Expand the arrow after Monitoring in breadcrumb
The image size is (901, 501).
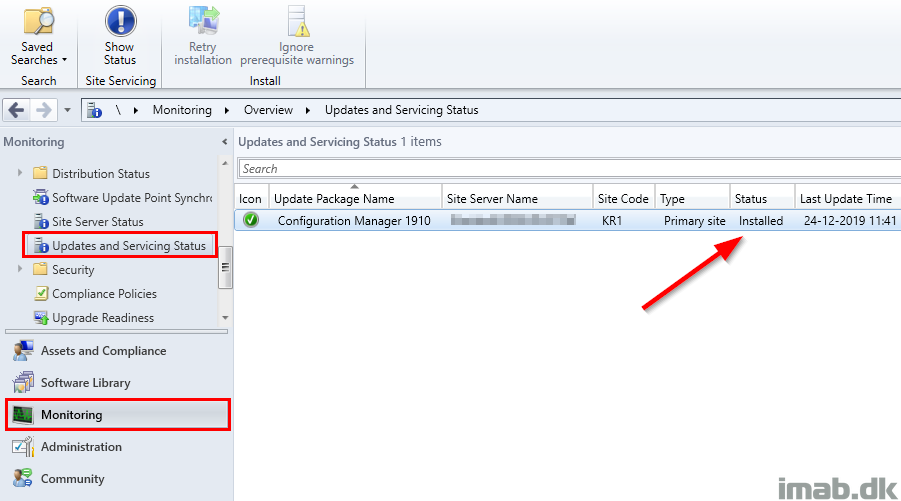click(227, 110)
